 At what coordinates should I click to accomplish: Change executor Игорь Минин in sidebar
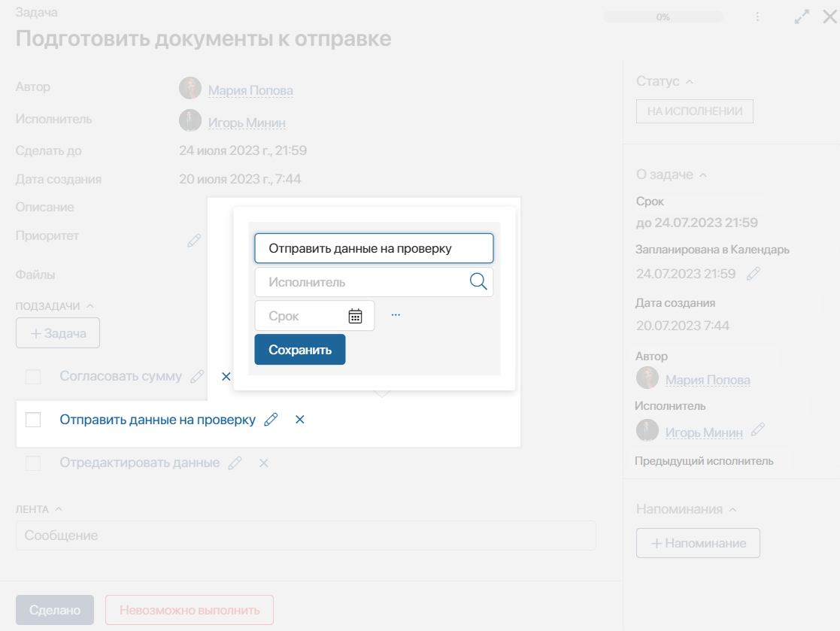coord(758,429)
